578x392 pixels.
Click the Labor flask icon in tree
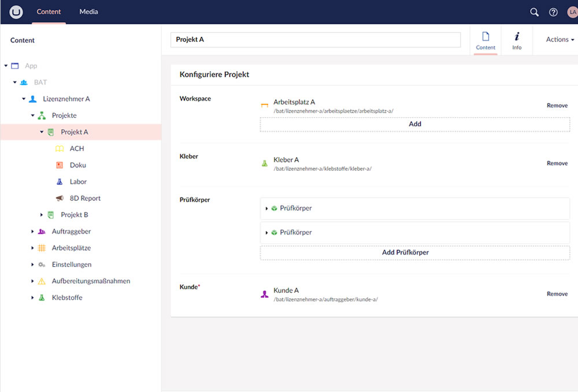coord(59,182)
